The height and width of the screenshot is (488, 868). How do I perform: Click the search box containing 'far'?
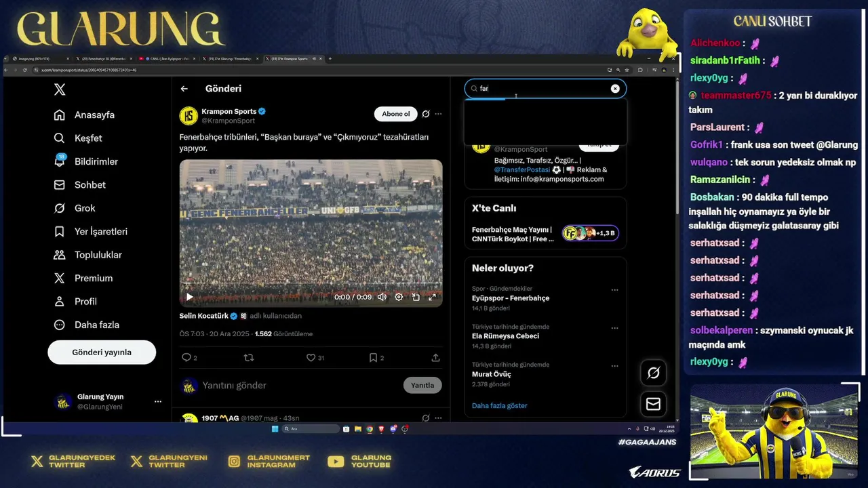(545, 89)
